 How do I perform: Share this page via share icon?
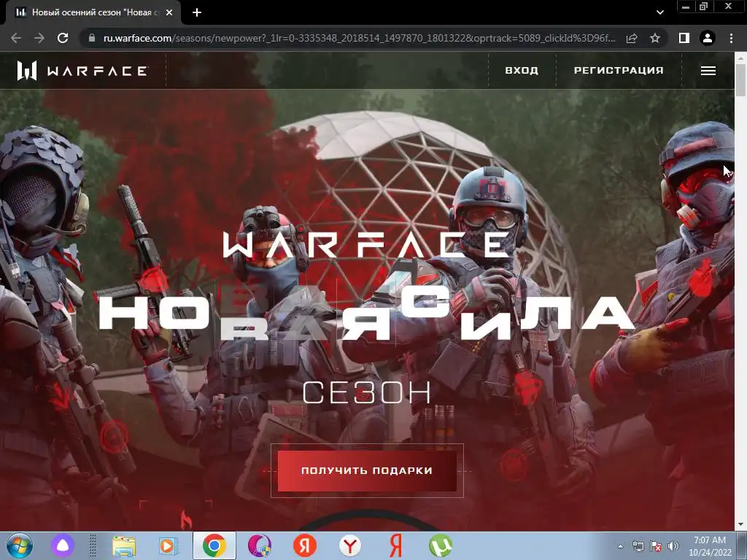632,38
